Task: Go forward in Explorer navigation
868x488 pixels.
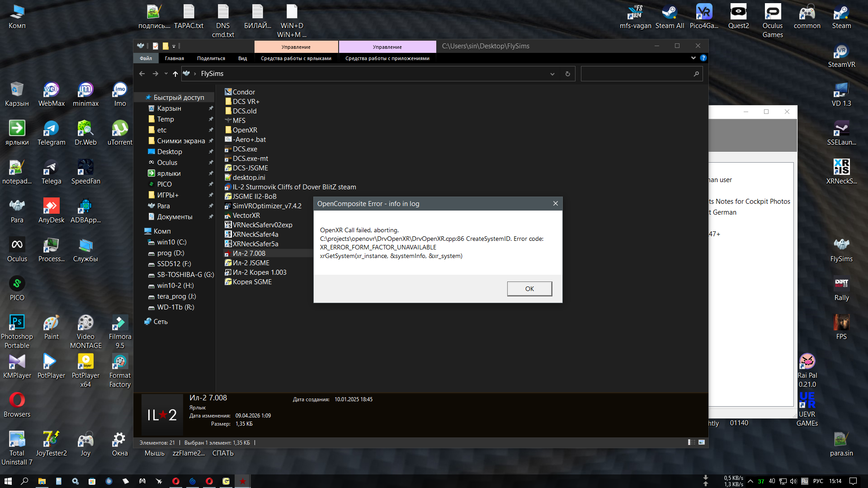Action: tap(156, 74)
